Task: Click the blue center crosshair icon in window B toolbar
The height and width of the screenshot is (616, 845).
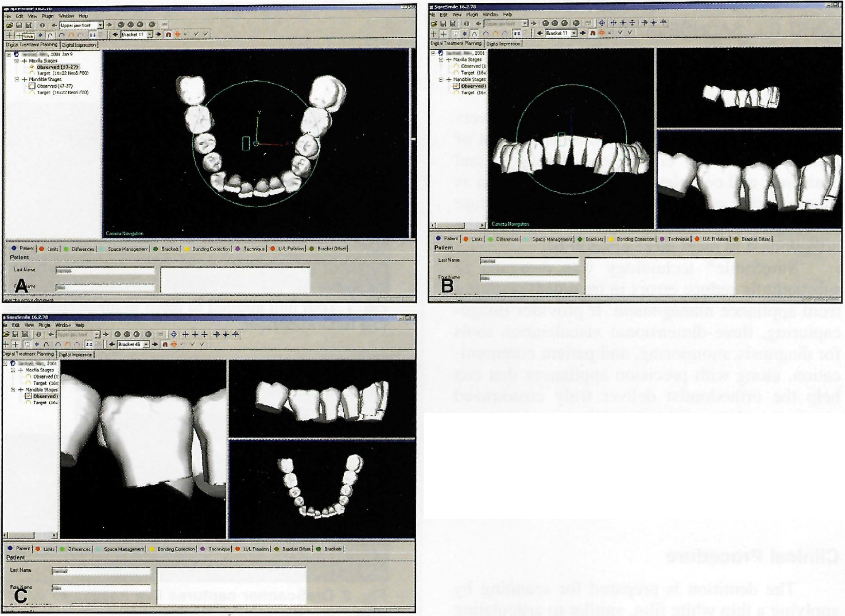Action: click(601, 23)
